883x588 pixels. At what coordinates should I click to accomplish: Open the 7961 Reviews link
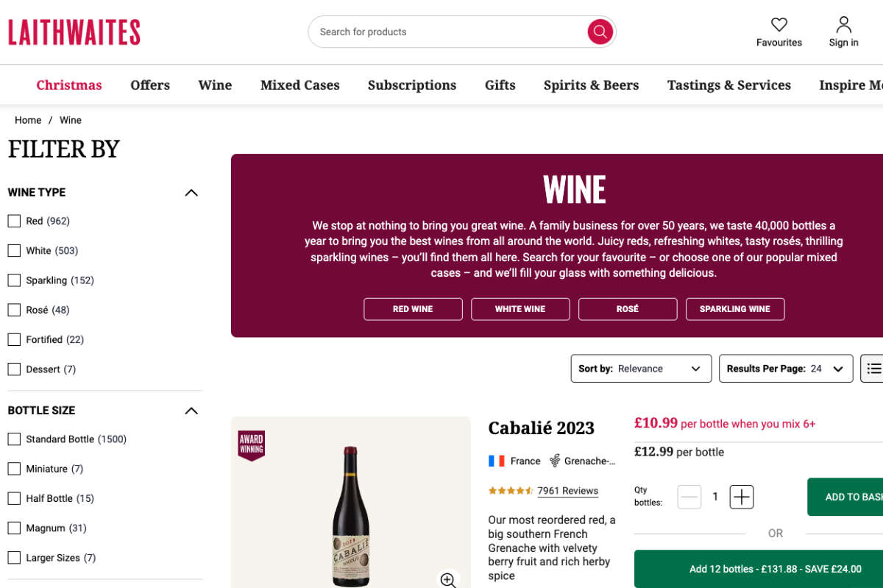coord(567,491)
